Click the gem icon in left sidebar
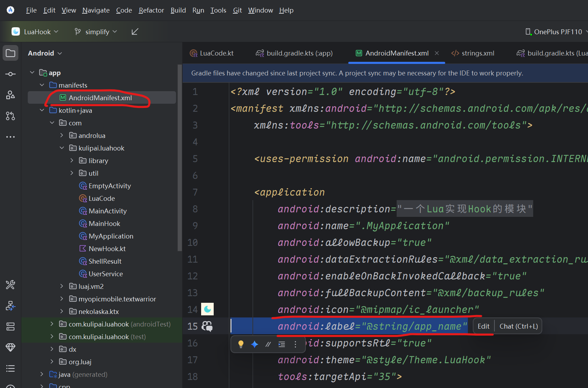 pyautogui.click(x=10, y=347)
